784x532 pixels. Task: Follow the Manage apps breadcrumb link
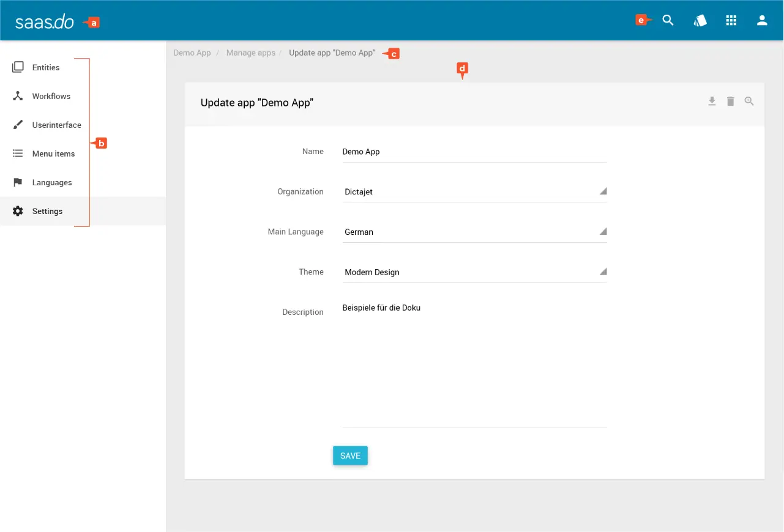(250, 53)
